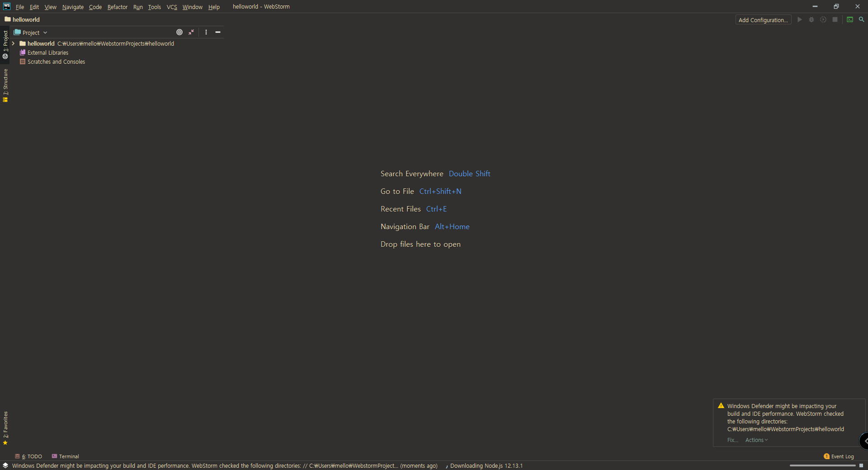Open the Window menu
The width and height of the screenshot is (868, 470).
tap(193, 7)
